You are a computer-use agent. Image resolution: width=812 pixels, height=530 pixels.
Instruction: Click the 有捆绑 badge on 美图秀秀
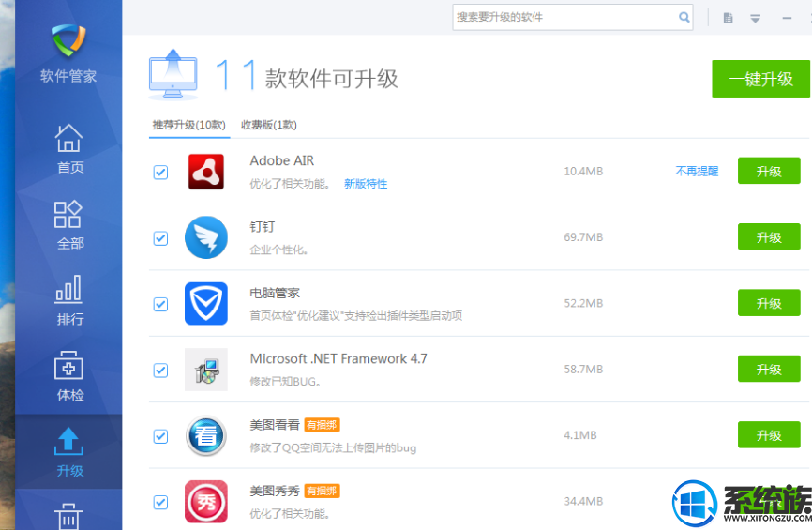click(322, 491)
